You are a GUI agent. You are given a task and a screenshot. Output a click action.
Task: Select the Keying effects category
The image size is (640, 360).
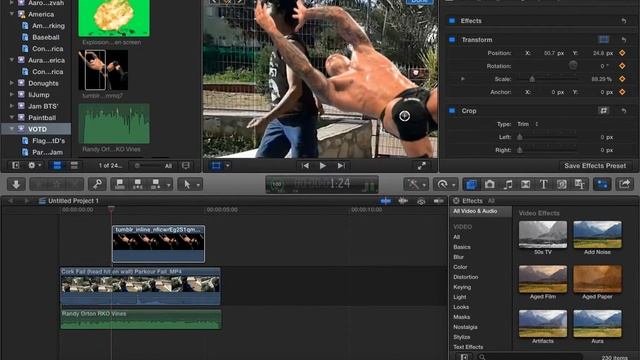[x=462, y=287]
